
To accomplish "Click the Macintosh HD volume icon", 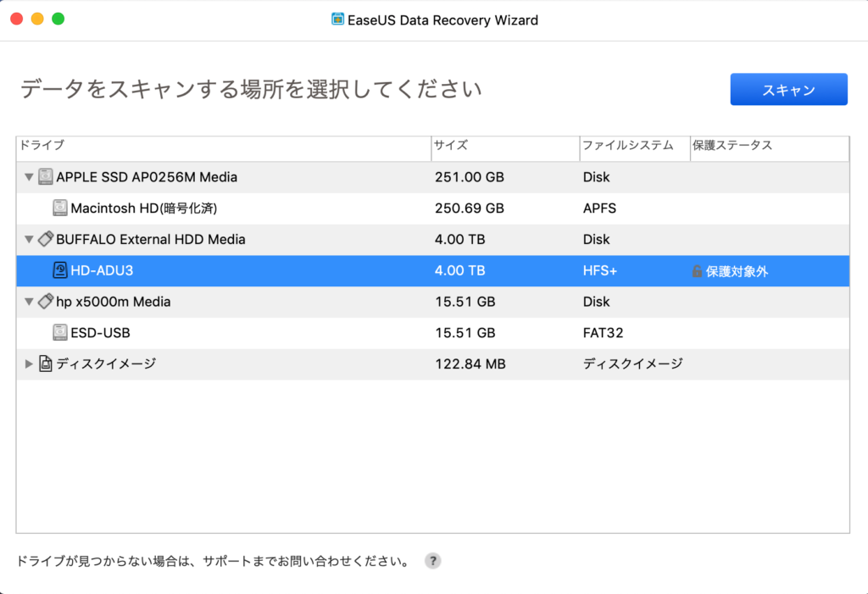I will pos(60,208).
